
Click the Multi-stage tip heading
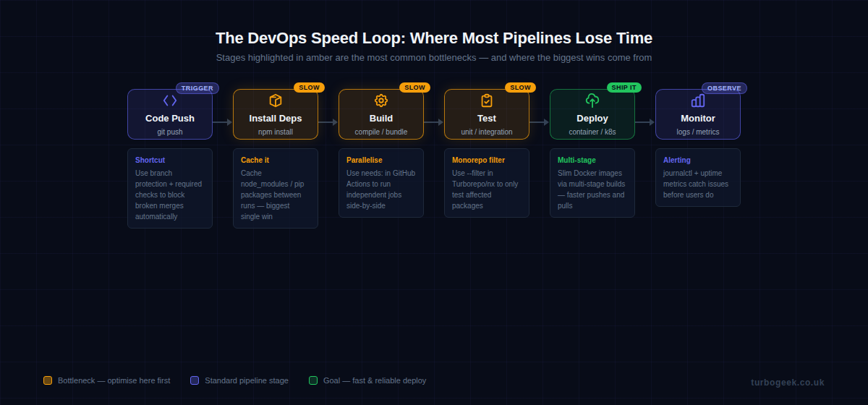pyautogui.click(x=576, y=160)
